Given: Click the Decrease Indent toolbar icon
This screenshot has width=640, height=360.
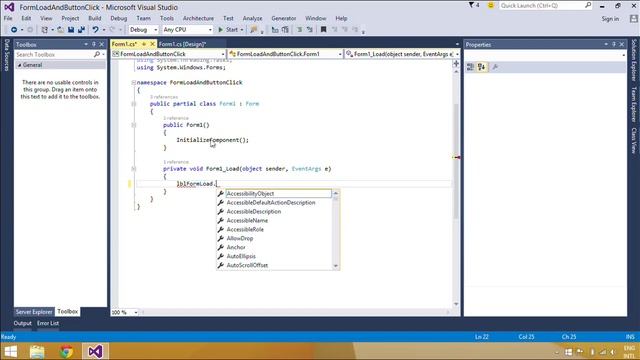Looking at the screenshot, I should coord(275,30).
